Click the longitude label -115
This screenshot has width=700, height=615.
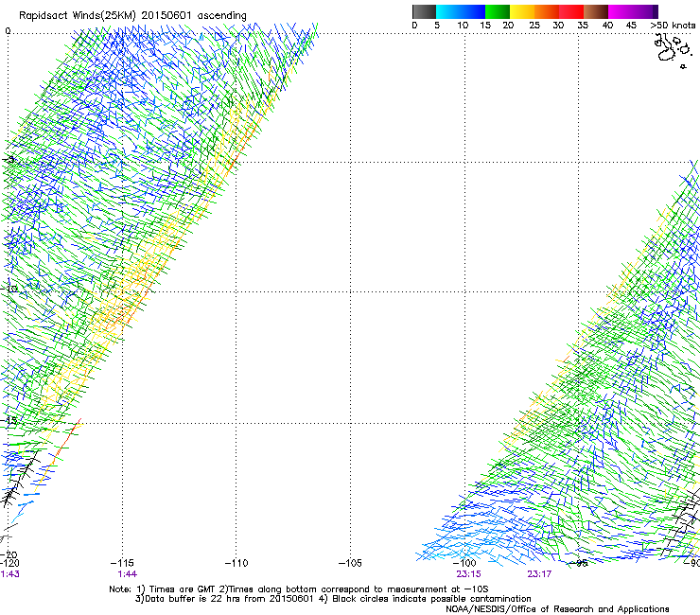[122, 563]
